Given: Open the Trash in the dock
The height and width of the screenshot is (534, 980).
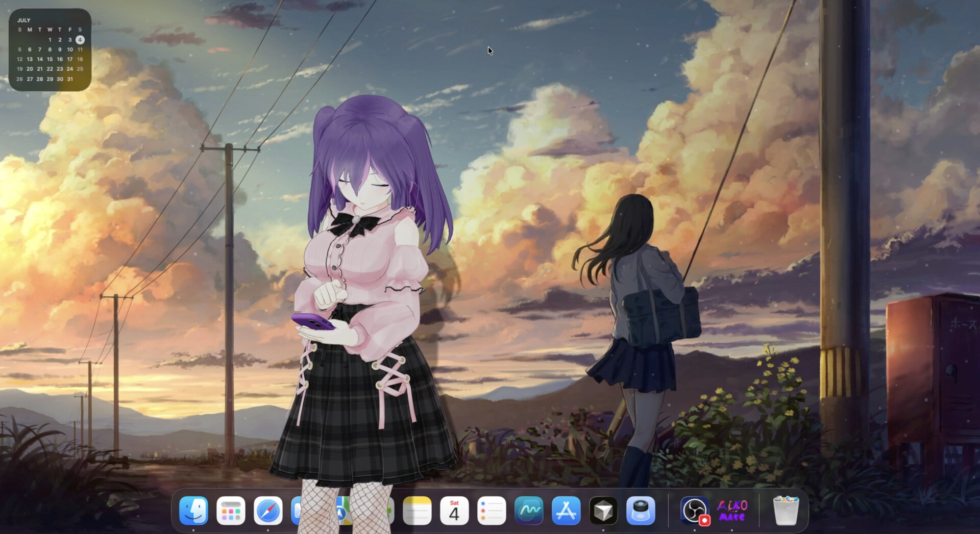Looking at the screenshot, I should pos(786,511).
